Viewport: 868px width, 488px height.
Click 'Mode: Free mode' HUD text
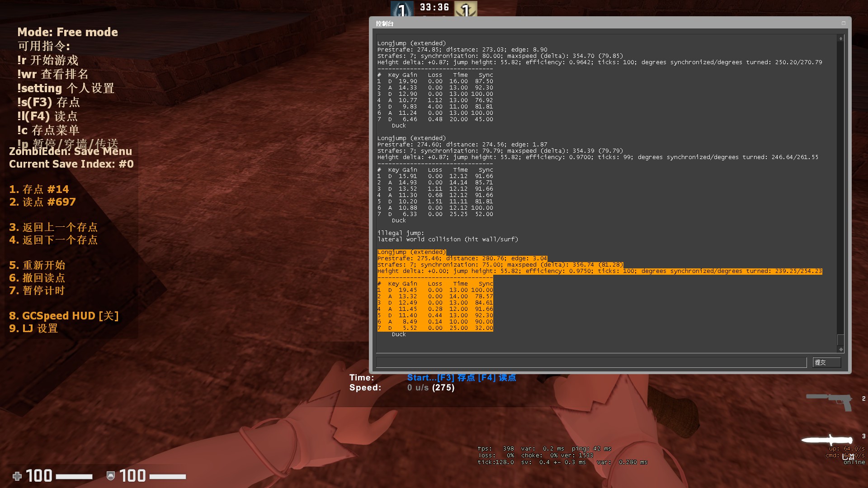coord(67,32)
